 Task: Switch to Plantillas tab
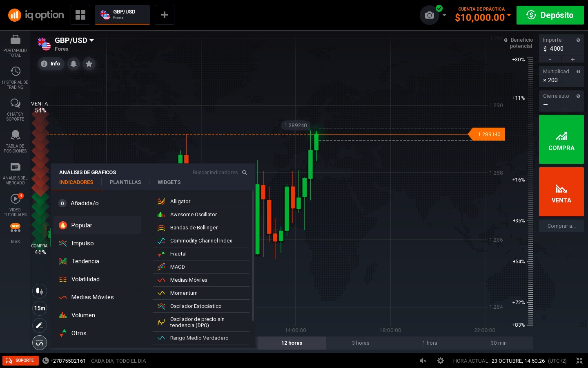click(125, 182)
